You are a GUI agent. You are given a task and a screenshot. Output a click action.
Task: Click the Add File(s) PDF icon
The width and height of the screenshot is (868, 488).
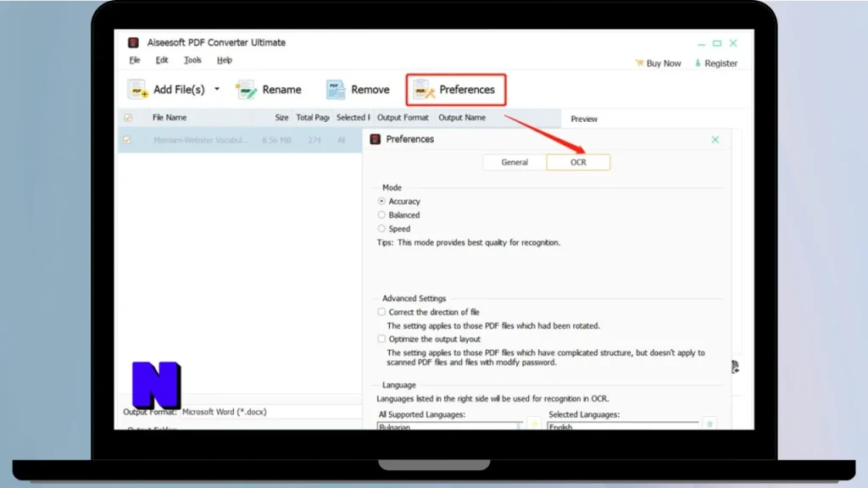[x=137, y=89]
